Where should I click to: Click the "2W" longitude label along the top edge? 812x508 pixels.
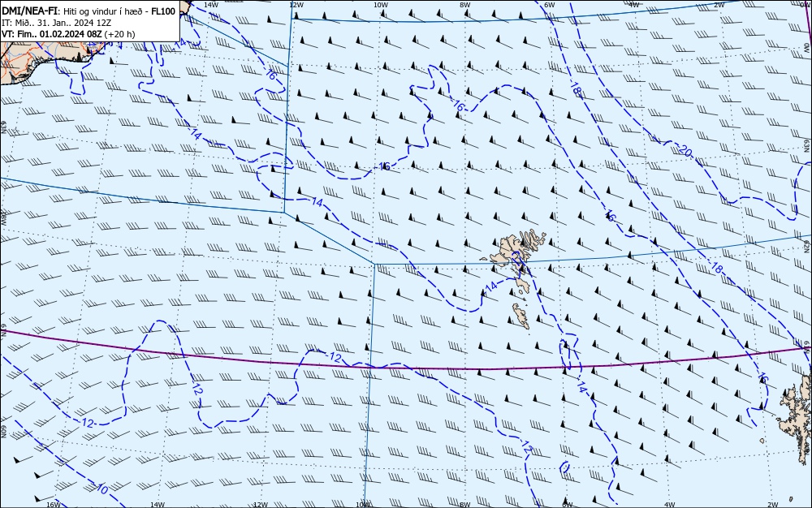click(719, 5)
